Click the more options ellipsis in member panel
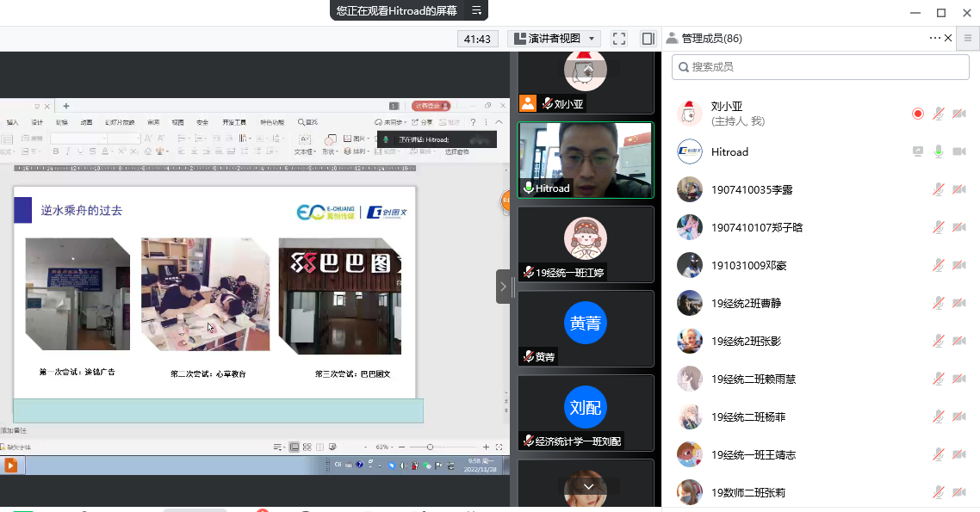This screenshot has width=980, height=512. click(934, 38)
